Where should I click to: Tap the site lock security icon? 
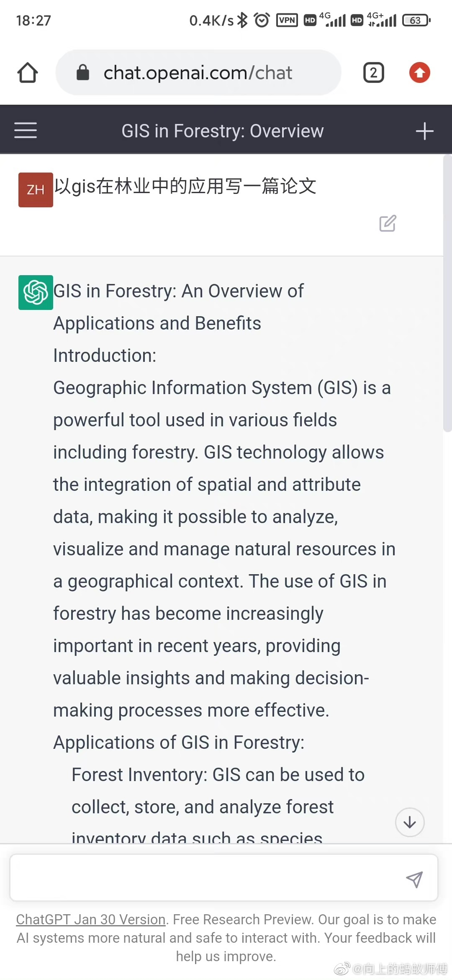click(x=83, y=72)
